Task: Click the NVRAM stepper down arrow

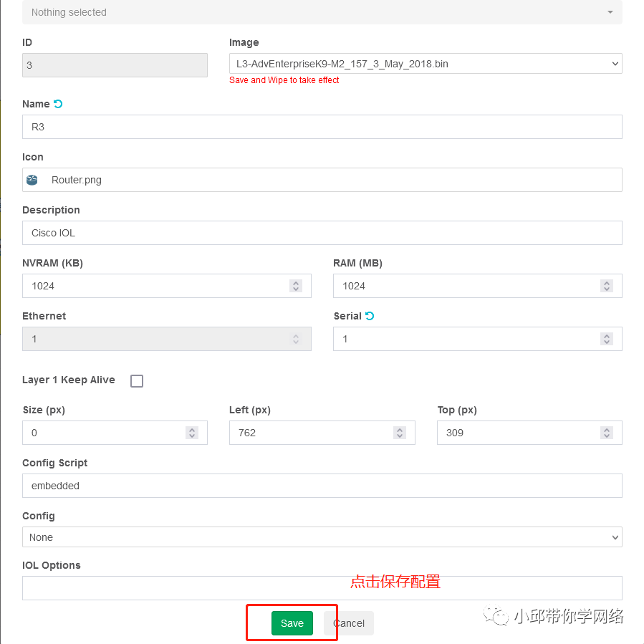Action: point(295,289)
